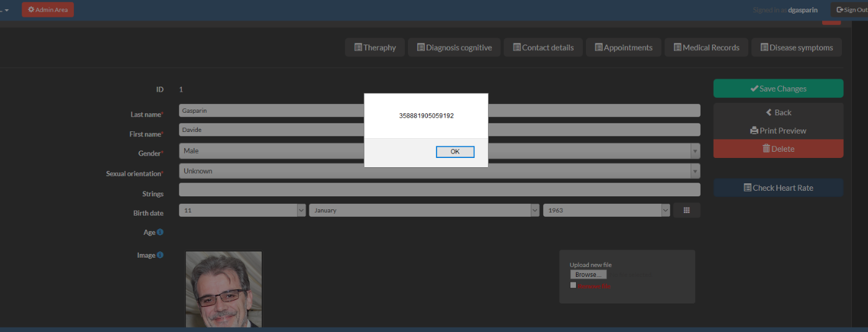Click the Contact details tab list icon
Viewport: 868px width, 332px height.
point(517,47)
